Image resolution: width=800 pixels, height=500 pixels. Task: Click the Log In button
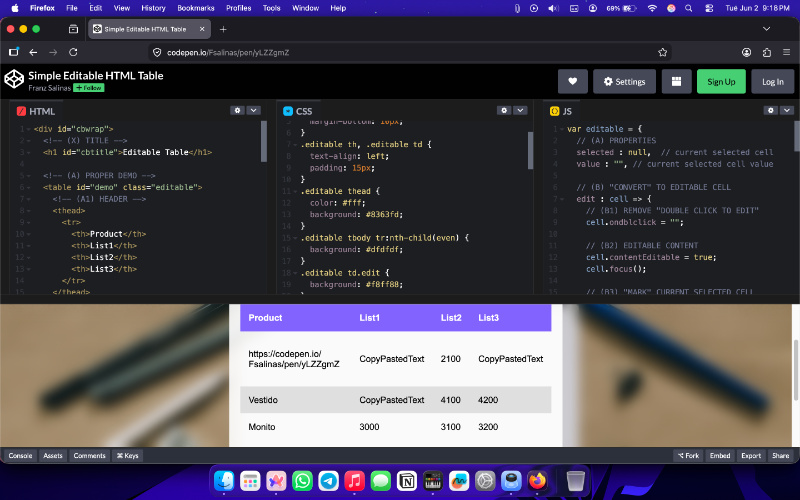click(x=772, y=82)
